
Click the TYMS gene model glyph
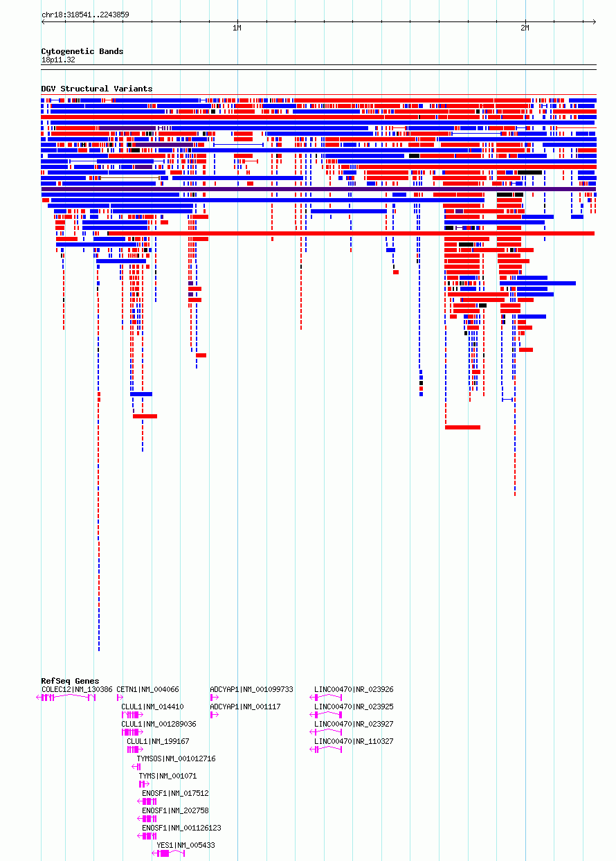[x=143, y=784]
